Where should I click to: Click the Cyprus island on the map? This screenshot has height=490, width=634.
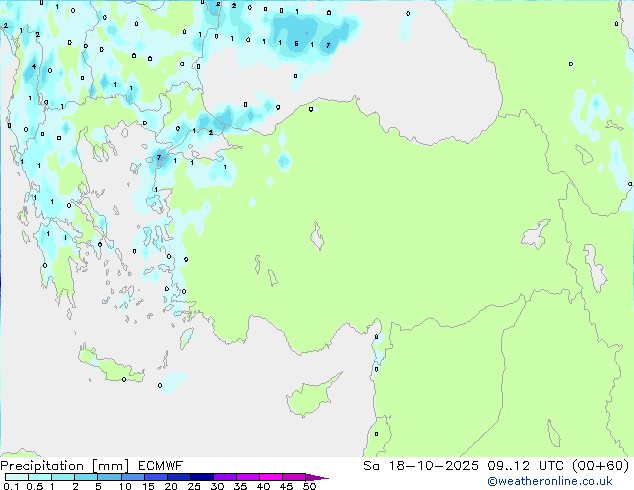pyautogui.click(x=309, y=396)
